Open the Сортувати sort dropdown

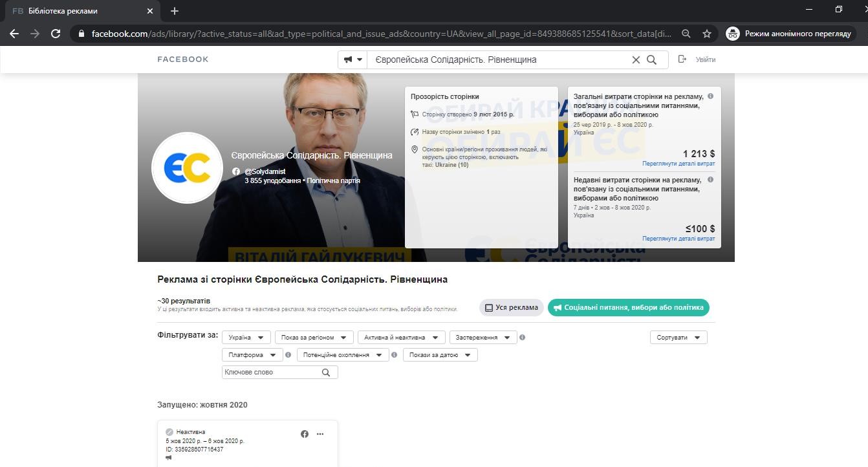click(x=678, y=338)
